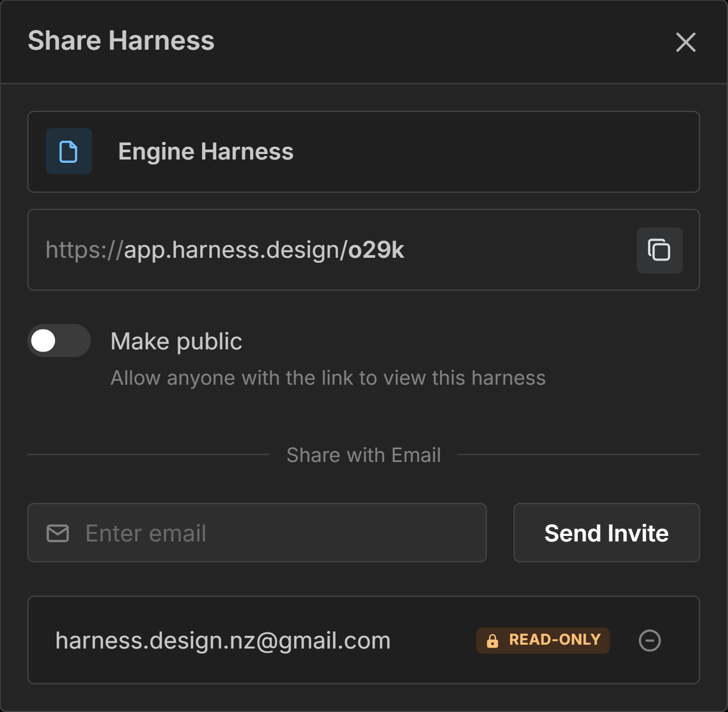Click the envelope icon in email field

(x=58, y=533)
